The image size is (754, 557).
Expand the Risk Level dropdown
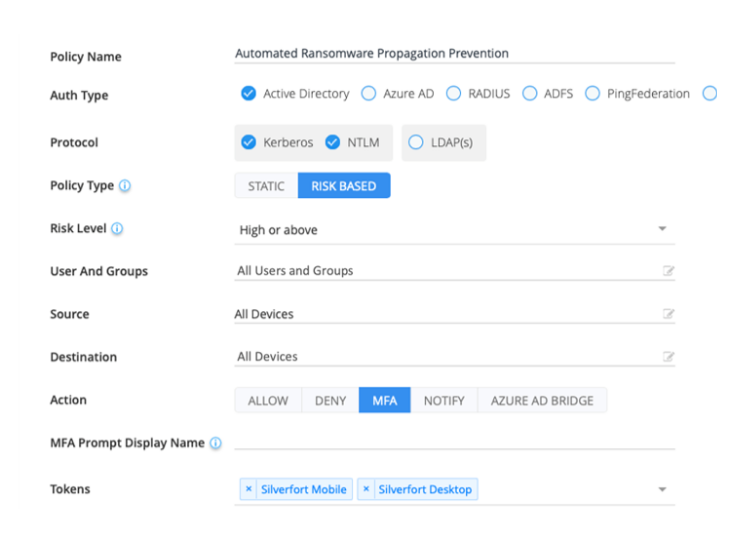[x=662, y=229]
